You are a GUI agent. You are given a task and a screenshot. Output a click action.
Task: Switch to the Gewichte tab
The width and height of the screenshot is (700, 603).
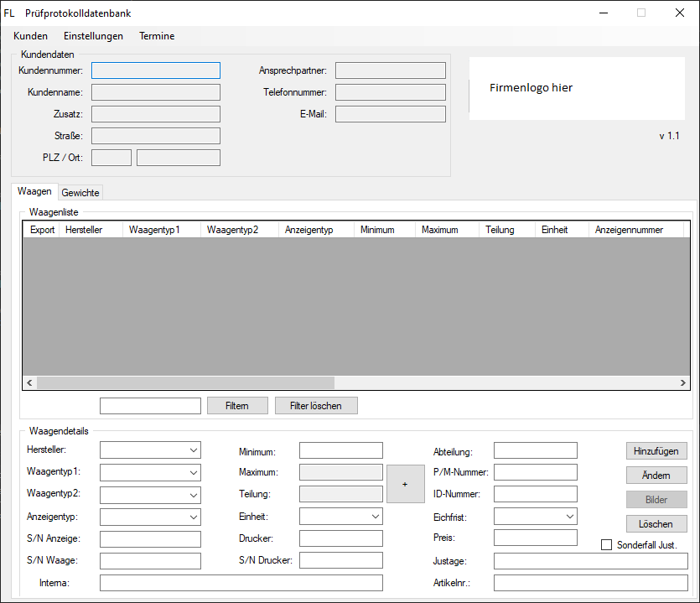pos(80,192)
